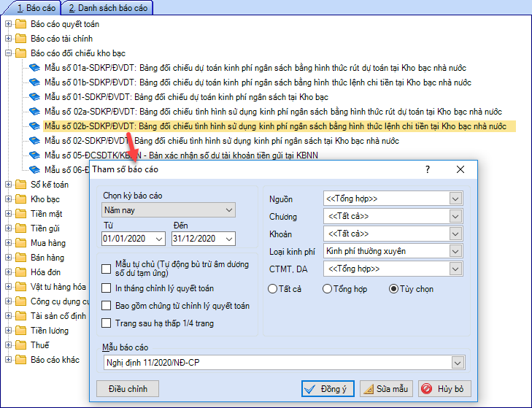Toggle Trang sau hạ thấp 1/4 trang

(x=107, y=323)
